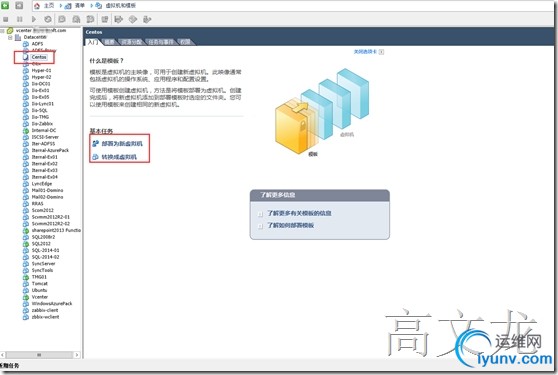
Task: Select the Datacenter node in tree
Action: click(x=35, y=37)
